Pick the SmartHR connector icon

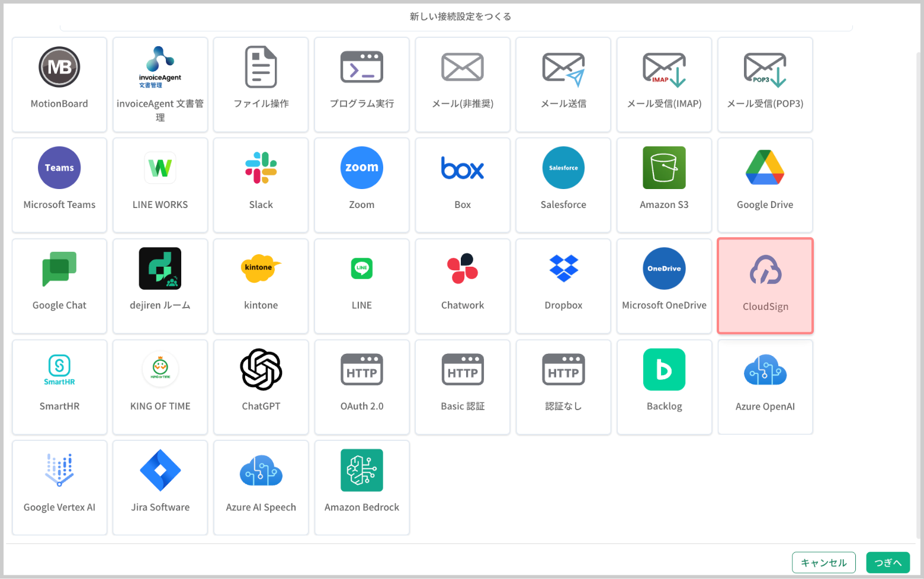click(59, 370)
